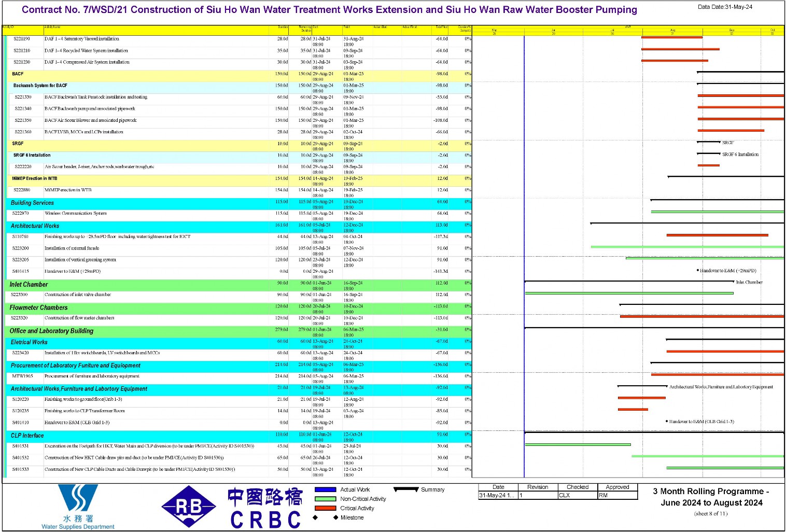
Task: Select the Handover to E&M (+29mPD) milestone diamond
Action: pos(698,271)
